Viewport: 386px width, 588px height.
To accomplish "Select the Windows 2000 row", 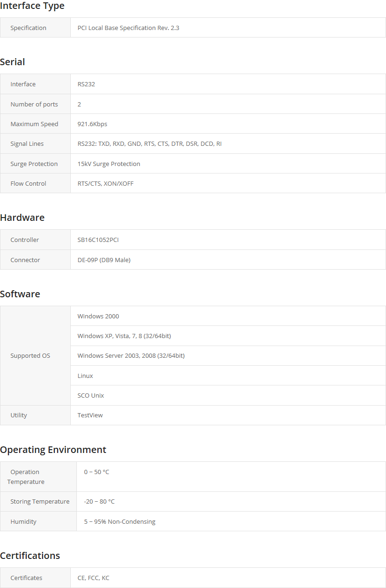I will pyautogui.click(x=228, y=316).
